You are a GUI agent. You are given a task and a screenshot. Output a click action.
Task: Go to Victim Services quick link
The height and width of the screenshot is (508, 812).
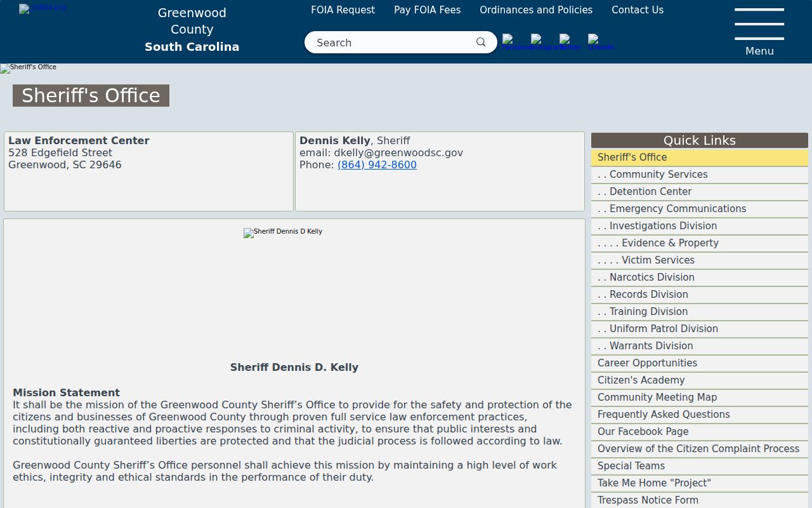point(700,260)
